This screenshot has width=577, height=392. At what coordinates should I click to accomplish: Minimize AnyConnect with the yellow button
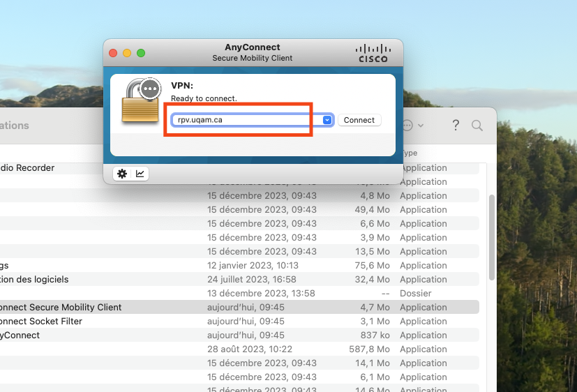(127, 53)
